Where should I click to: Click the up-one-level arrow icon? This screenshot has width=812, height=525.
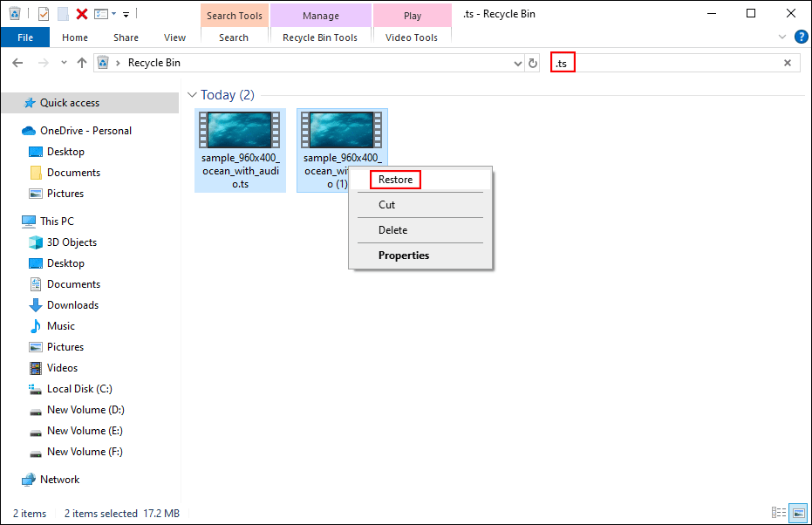point(82,62)
